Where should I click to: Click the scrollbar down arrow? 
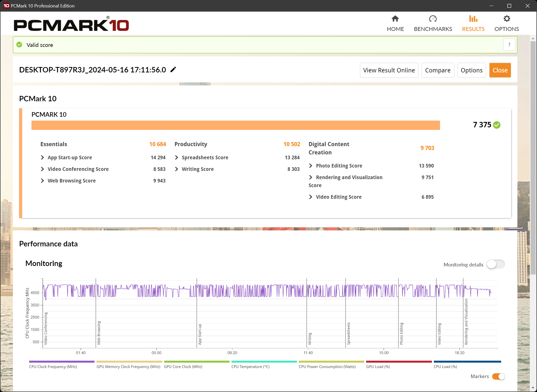(533, 388)
